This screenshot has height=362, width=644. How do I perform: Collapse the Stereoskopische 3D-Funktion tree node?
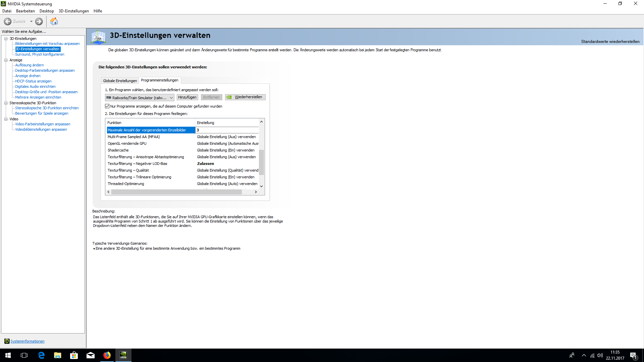tap(6, 103)
